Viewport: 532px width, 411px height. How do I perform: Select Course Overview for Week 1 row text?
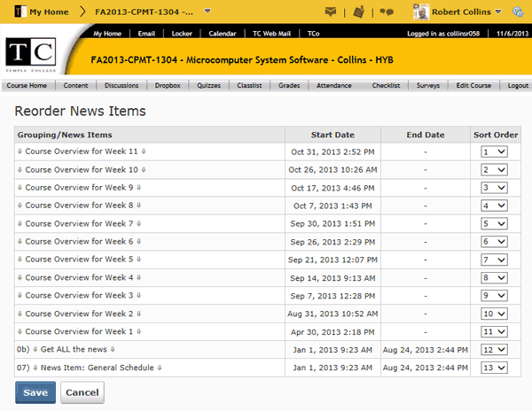pyautogui.click(x=79, y=331)
